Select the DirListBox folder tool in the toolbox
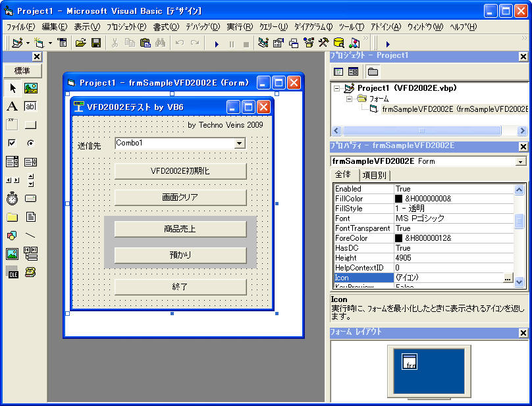Image resolution: width=532 pixels, height=406 pixels. [13, 217]
